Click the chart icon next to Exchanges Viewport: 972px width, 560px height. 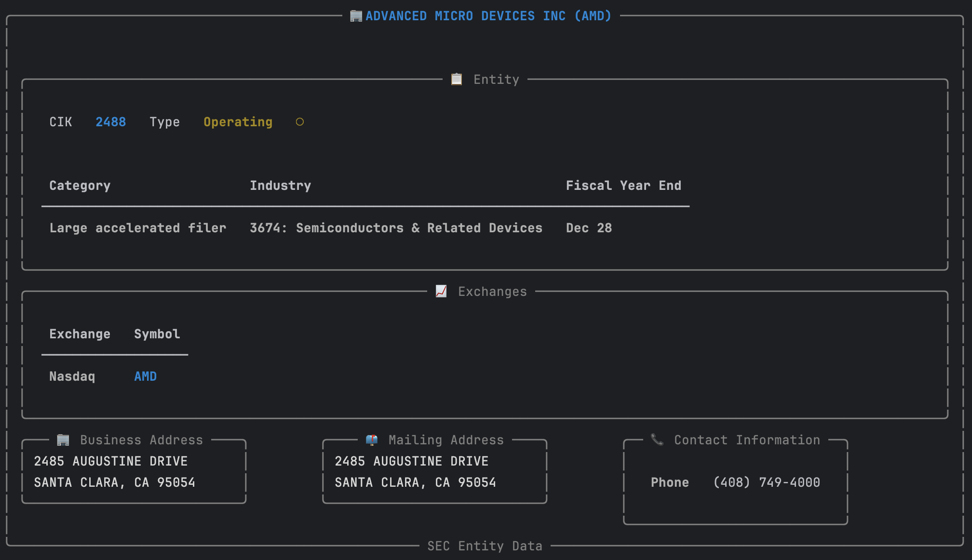pos(441,291)
